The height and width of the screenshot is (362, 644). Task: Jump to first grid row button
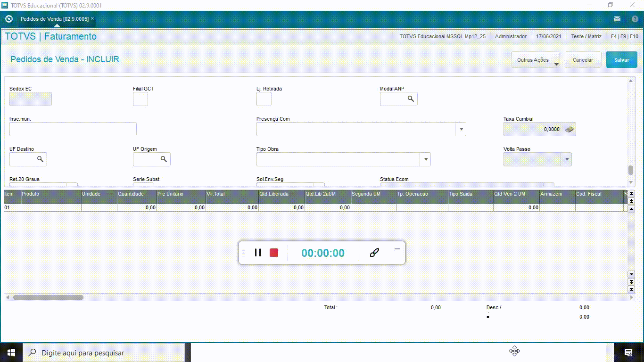click(632, 194)
